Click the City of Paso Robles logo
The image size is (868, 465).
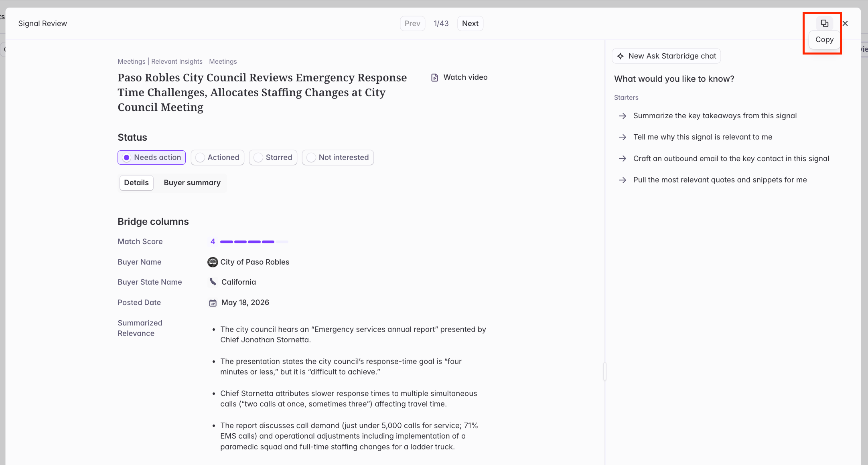(x=213, y=262)
